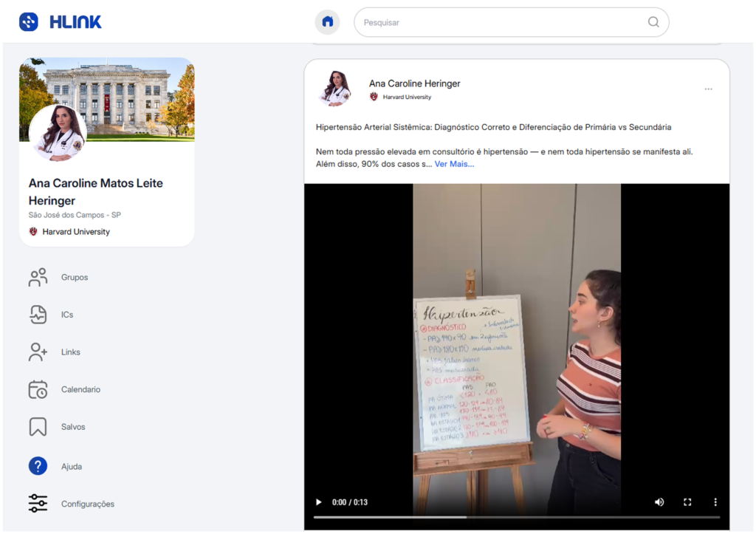Toggle video fullscreen mode
756x534 pixels.
tap(687, 502)
